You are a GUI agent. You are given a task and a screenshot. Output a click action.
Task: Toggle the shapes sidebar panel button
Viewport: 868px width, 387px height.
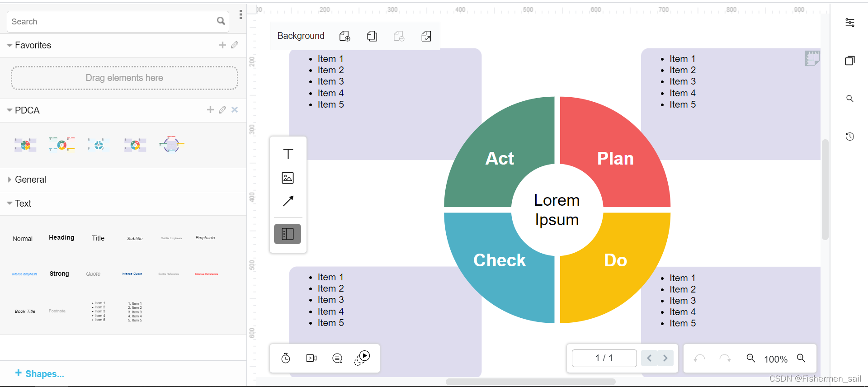click(288, 234)
